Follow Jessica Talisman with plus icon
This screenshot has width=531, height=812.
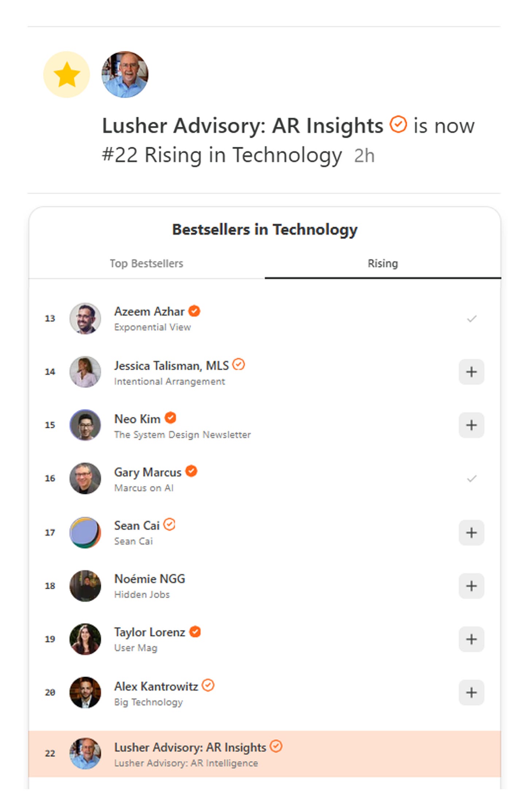[471, 372]
